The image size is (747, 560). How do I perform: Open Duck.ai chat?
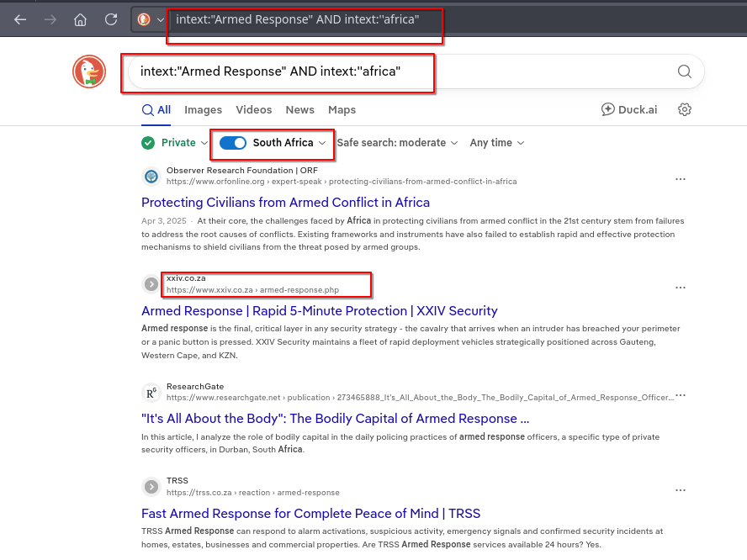coord(629,109)
